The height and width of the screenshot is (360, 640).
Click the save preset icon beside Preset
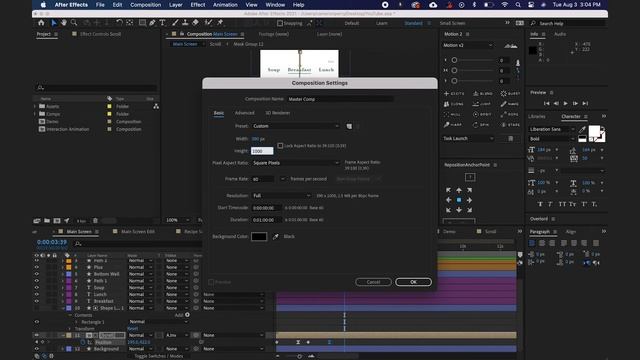349,126
